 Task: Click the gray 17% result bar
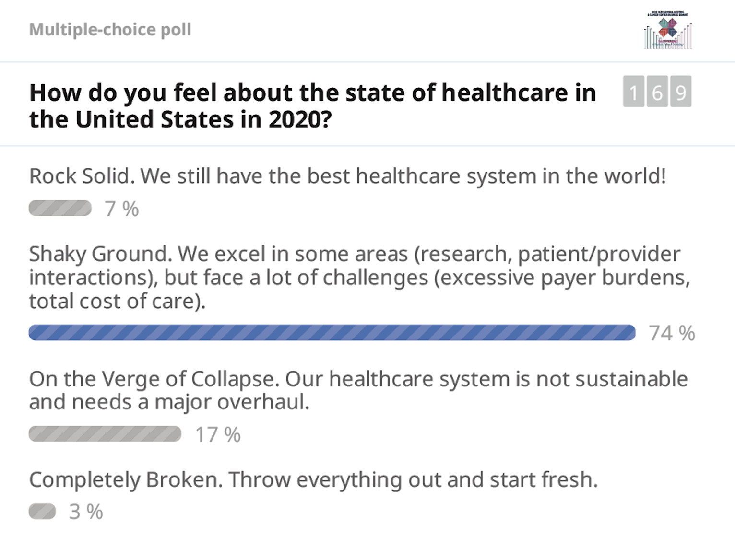105,434
